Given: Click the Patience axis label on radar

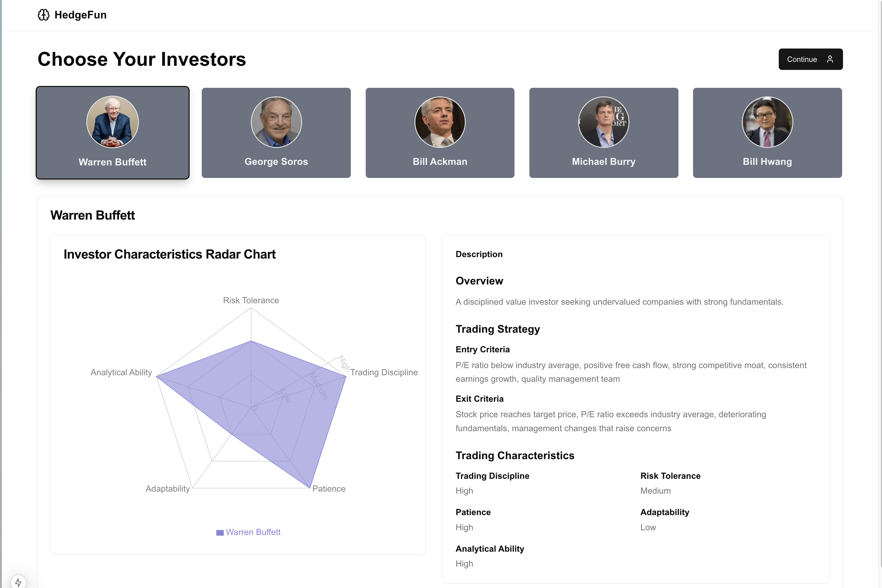Looking at the screenshot, I should tap(329, 489).
